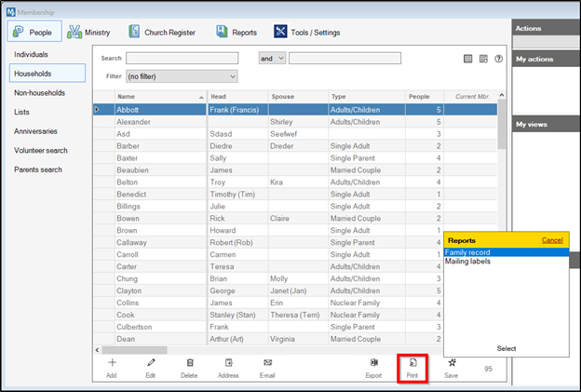Image resolution: width=581 pixels, height=392 pixels.
Task: Click the Add record icon
Action: tap(112, 363)
